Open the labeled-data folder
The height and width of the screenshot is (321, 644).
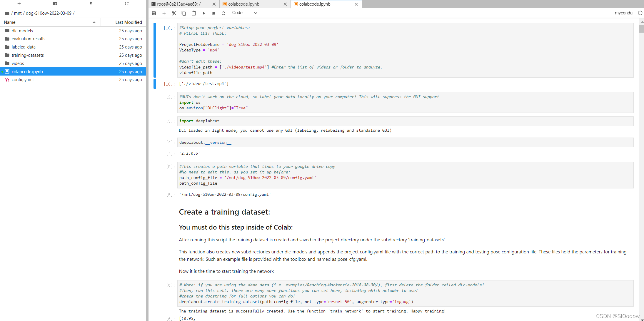point(73,47)
